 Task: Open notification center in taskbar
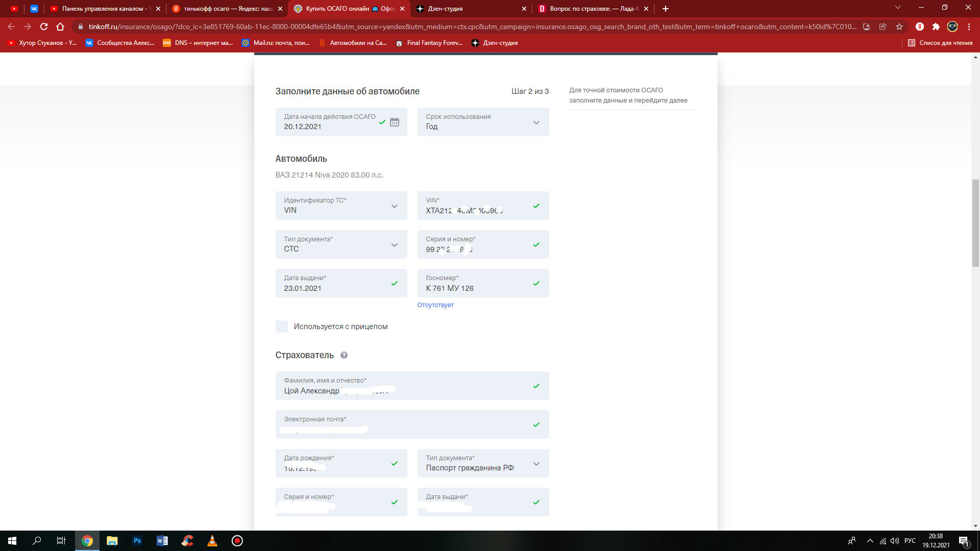tap(964, 541)
